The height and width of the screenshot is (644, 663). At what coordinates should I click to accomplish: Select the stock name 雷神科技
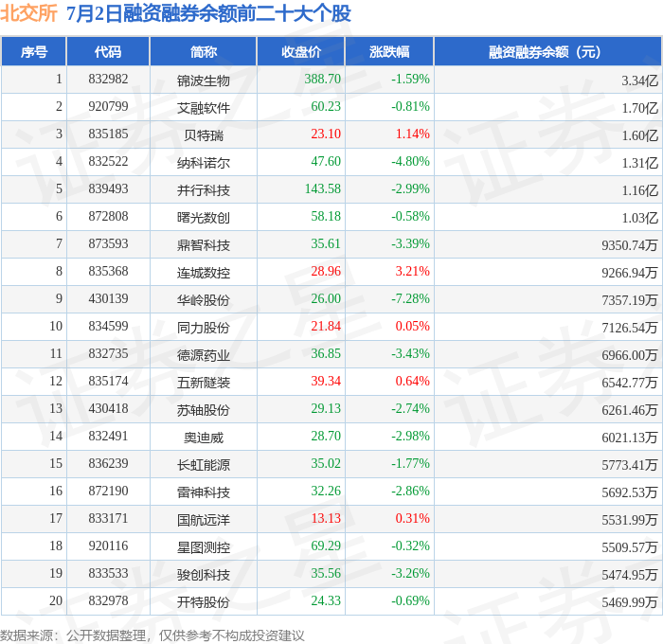(204, 492)
